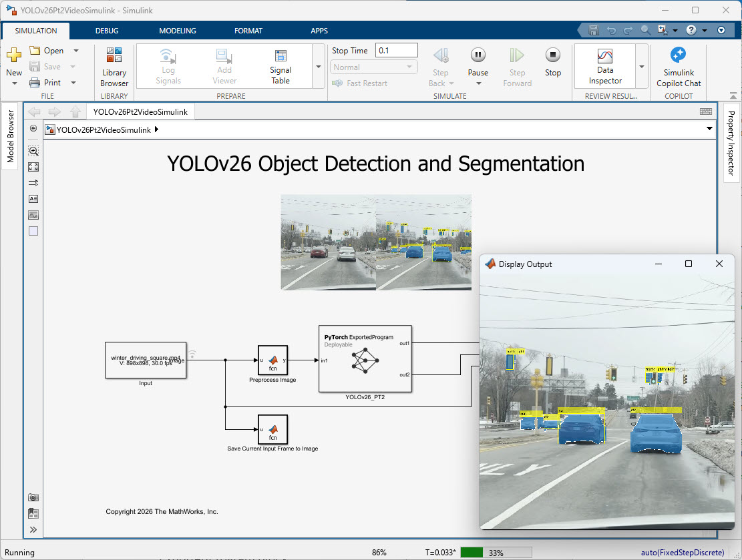
Task: Expand the Prepare gallery dropdown
Action: 319,67
